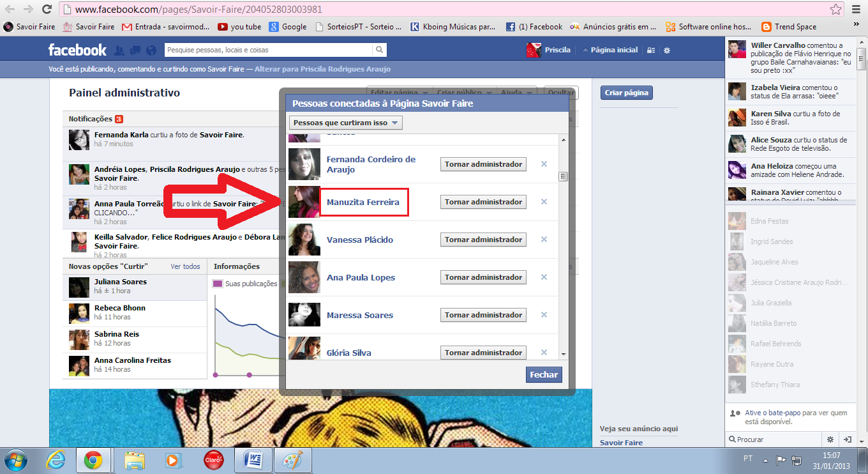Open Priscila's profile in the header
This screenshot has width=868, height=474.
(x=549, y=50)
